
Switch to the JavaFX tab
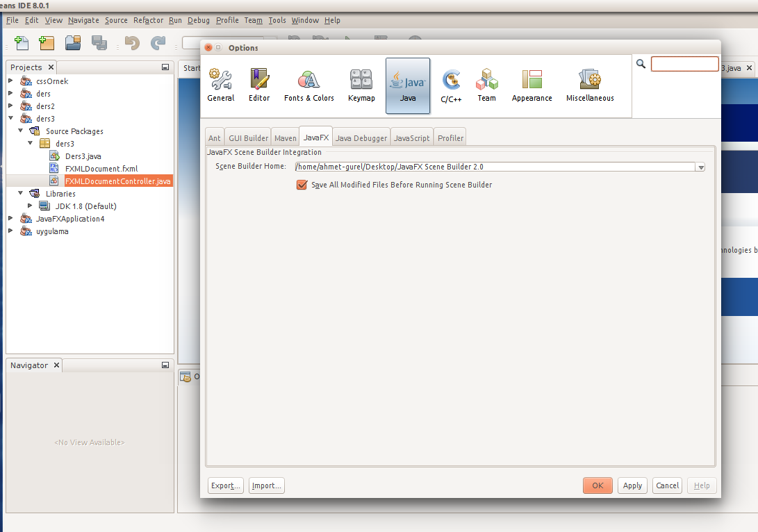[x=315, y=138]
